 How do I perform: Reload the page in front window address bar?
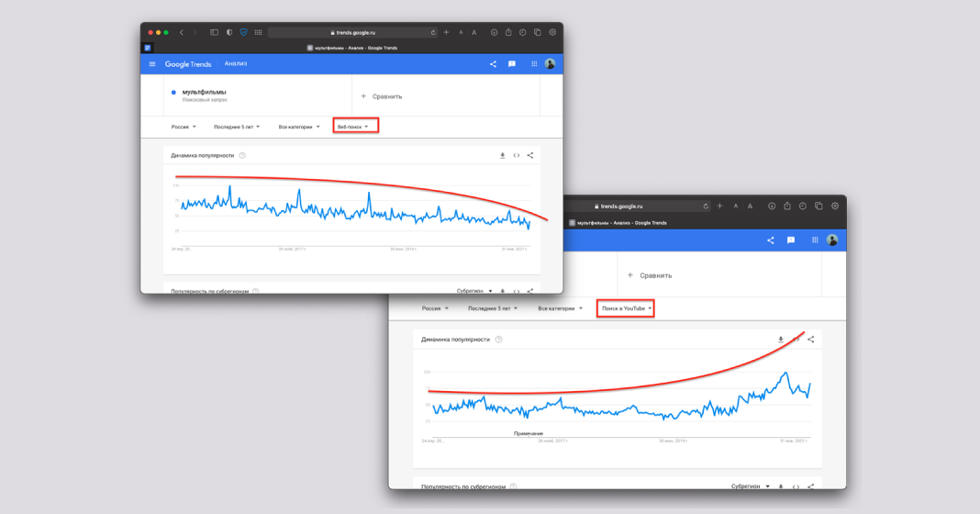tap(433, 32)
